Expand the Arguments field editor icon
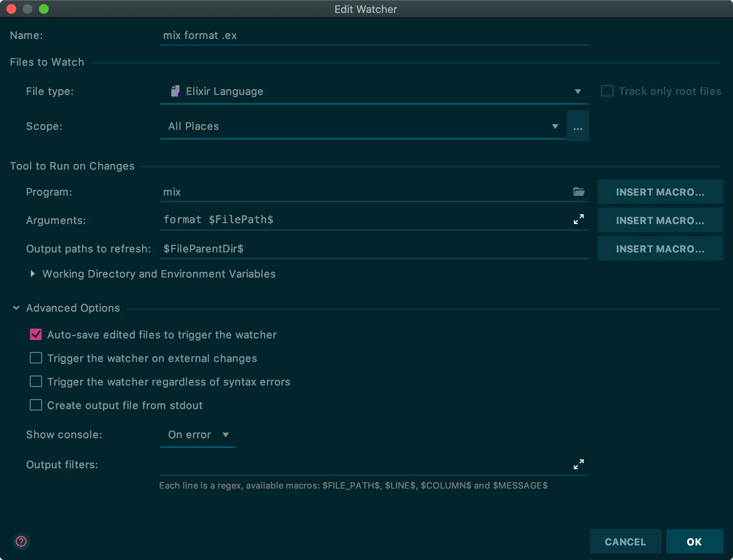Screen dimensions: 733x560 click(x=578, y=220)
